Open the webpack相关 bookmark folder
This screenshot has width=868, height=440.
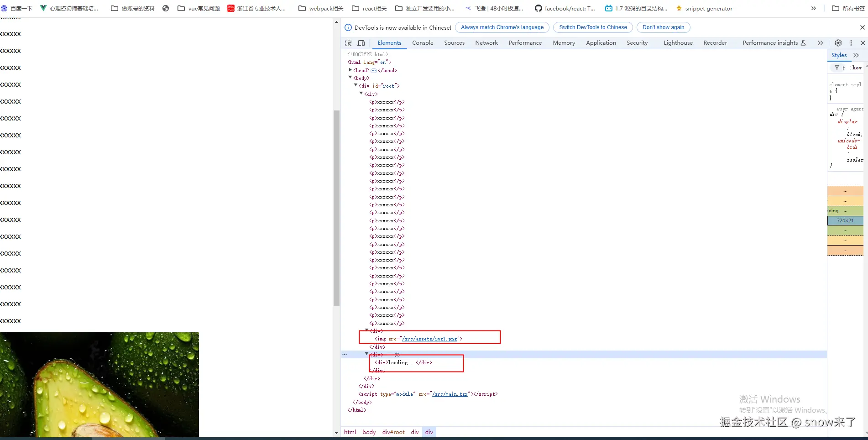[321, 8]
